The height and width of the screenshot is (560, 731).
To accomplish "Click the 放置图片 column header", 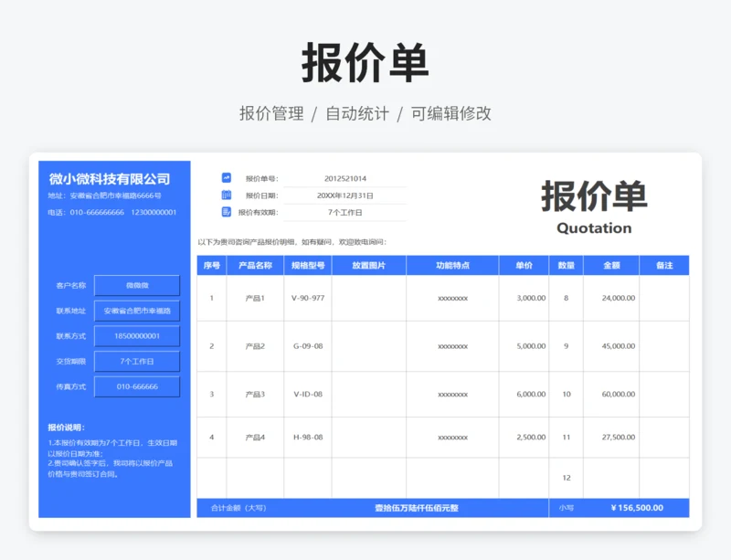I will tap(369, 265).
